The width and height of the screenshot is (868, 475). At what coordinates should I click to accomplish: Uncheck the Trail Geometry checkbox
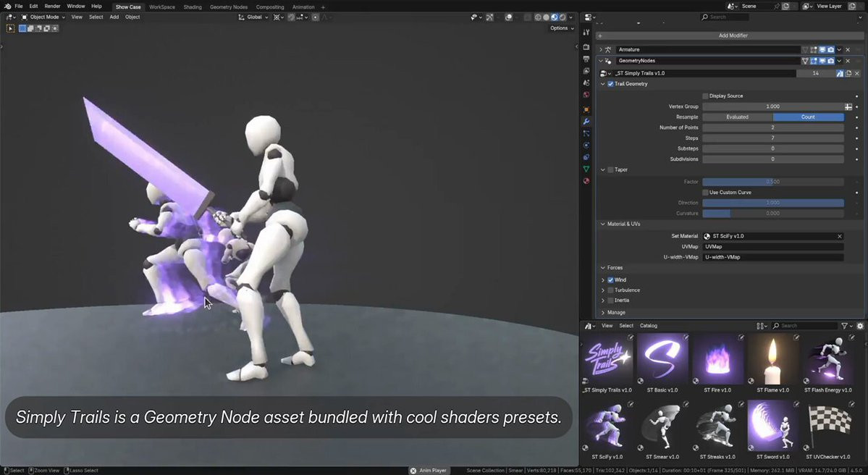pyautogui.click(x=610, y=84)
